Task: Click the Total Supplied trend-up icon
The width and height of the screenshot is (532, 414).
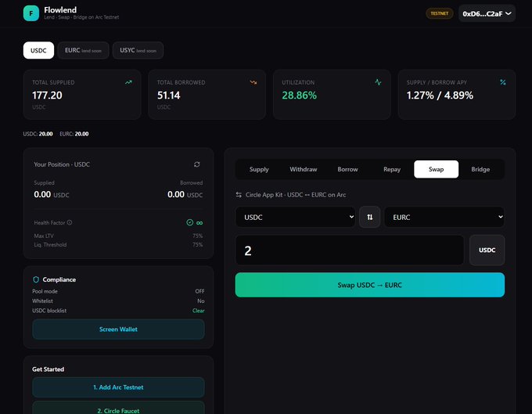Action: 128,82
